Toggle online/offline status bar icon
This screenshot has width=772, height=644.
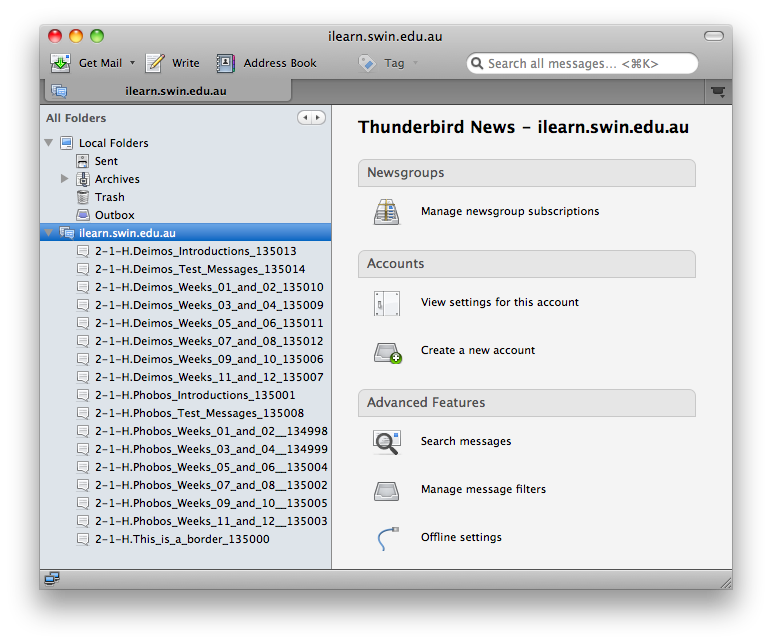coord(52,579)
